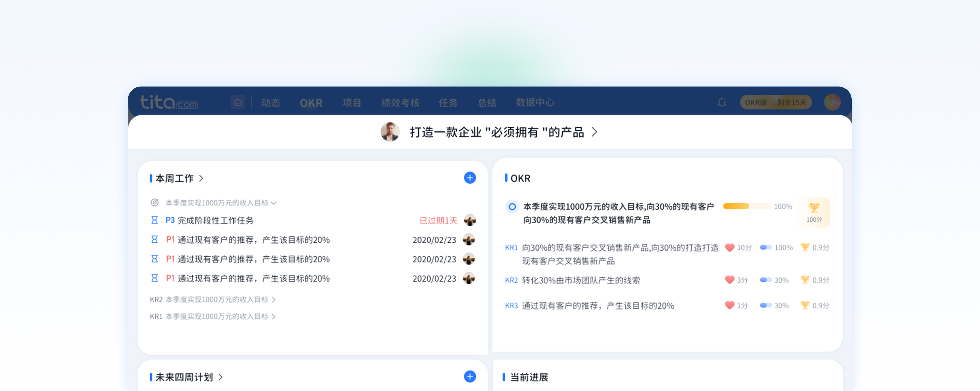Viewport: 980px width, 391px height.
Task: Switch to 任务 tab
Action: point(448,103)
